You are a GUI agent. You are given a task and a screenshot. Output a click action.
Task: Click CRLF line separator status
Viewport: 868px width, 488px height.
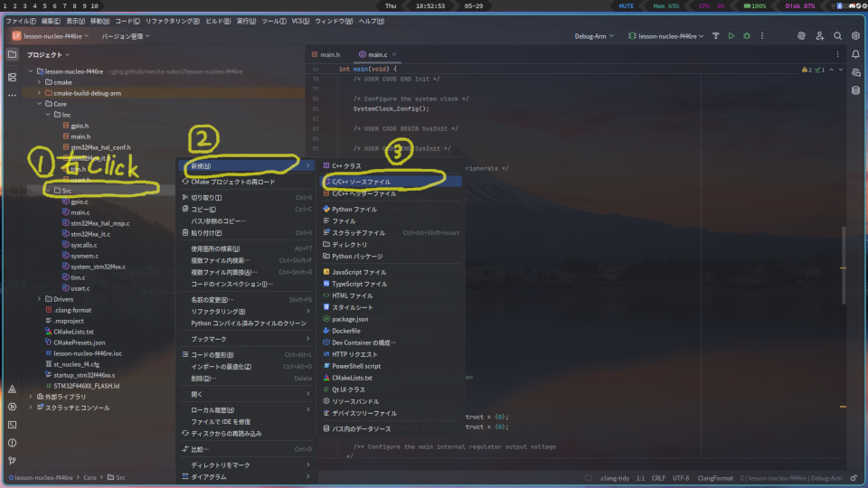(x=658, y=478)
